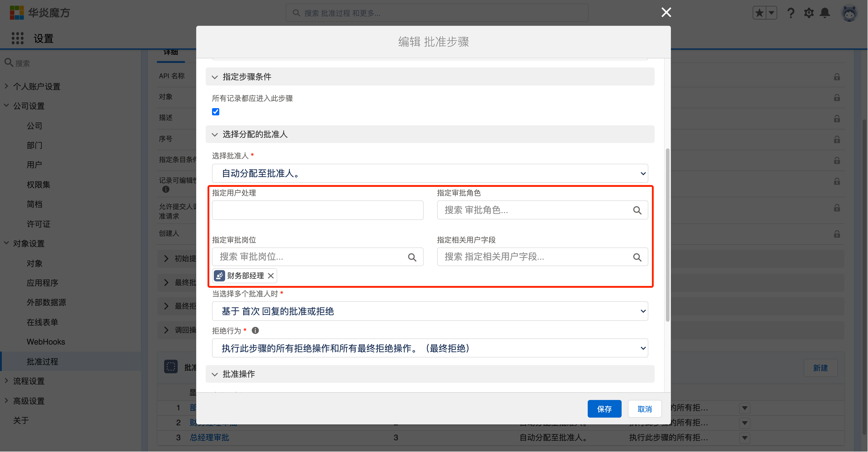
Task: Open the app launcher grid icon
Action: click(18, 38)
